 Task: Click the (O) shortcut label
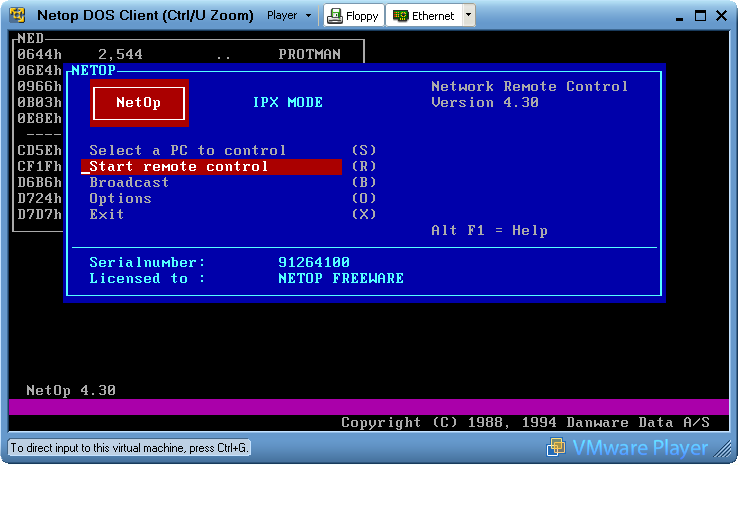[364, 198]
